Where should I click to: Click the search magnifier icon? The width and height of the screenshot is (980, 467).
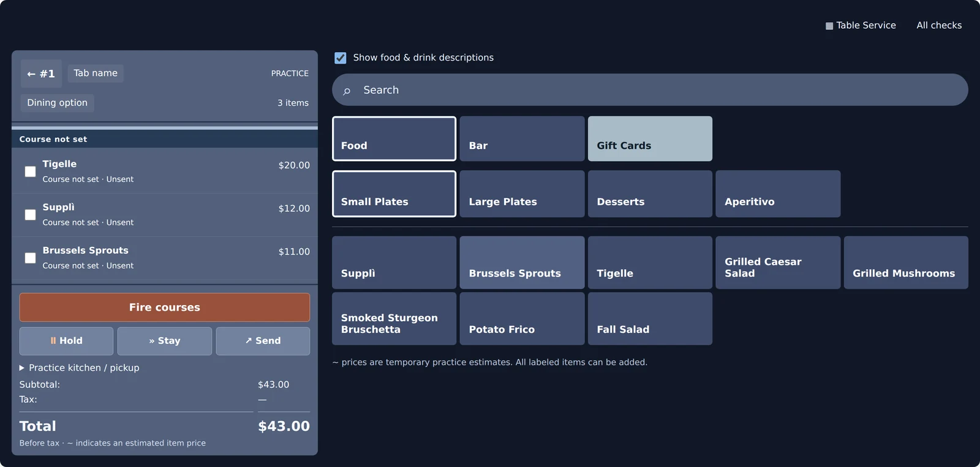(x=347, y=91)
